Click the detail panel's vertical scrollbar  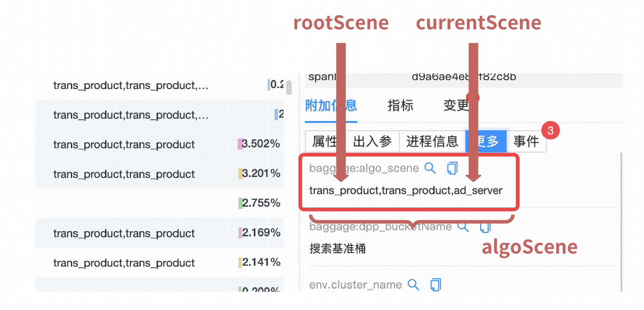pyautogui.click(x=621, y=222)
